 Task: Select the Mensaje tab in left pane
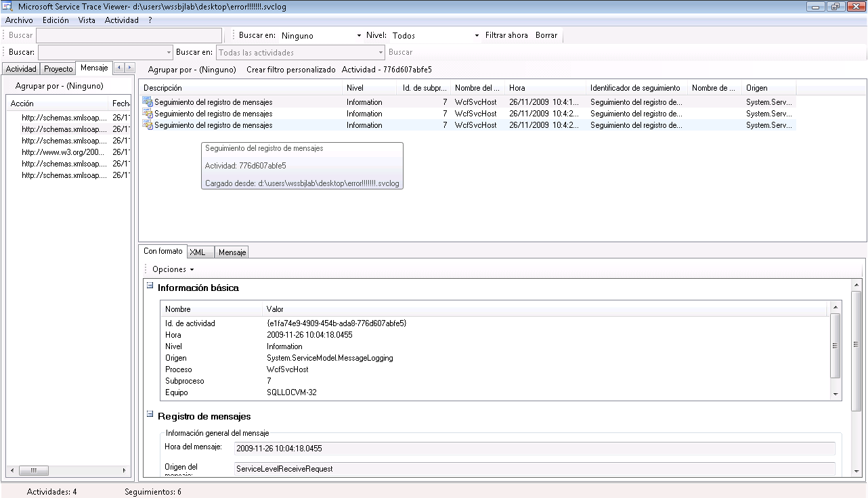[x=94, y=68]
